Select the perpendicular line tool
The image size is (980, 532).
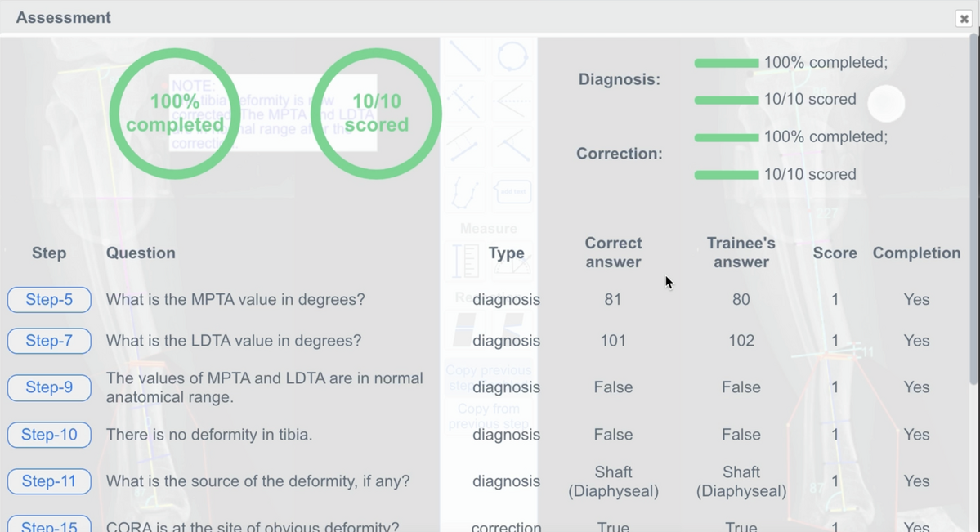[x=465, y=101]
